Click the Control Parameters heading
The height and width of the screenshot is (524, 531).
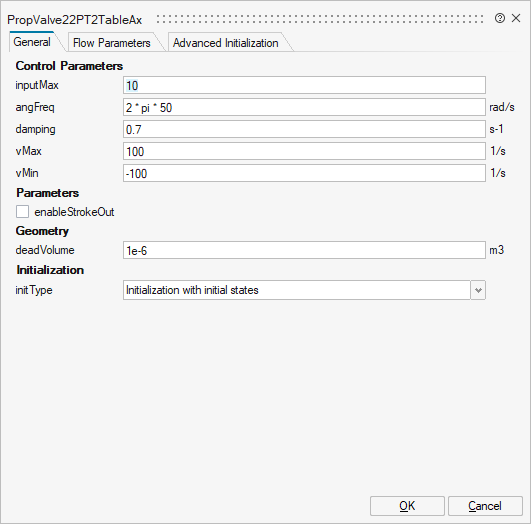pos(69,66)
